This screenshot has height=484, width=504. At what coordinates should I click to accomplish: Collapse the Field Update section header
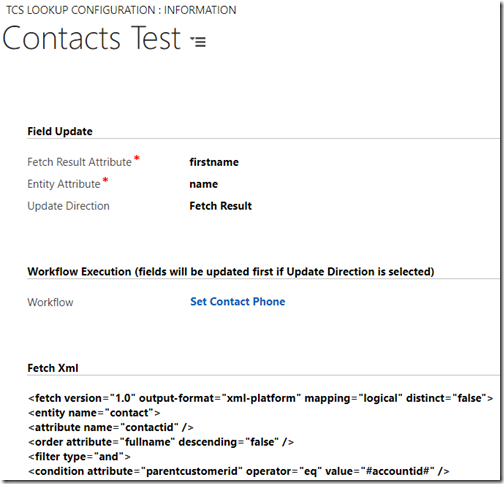coord(60,131)
